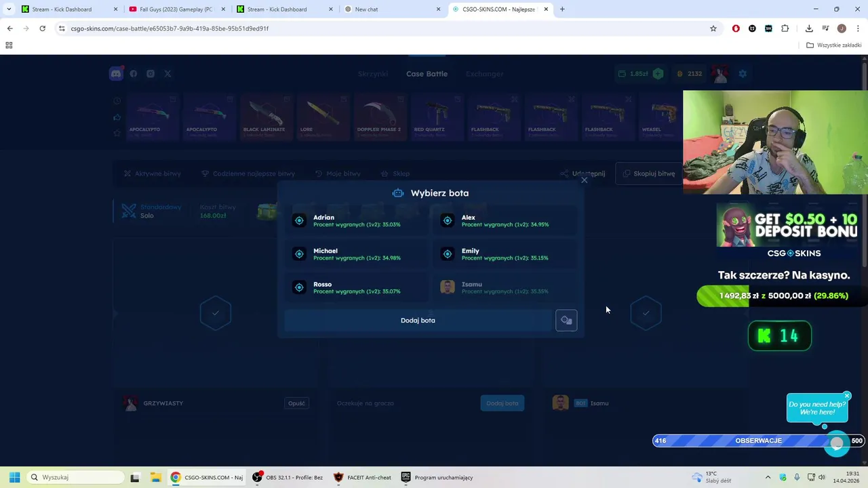Click the wide Dodaj bota button in dialog
Viewport: 868px width, 488px height.
pyautogui.click(x=418, y=321)
